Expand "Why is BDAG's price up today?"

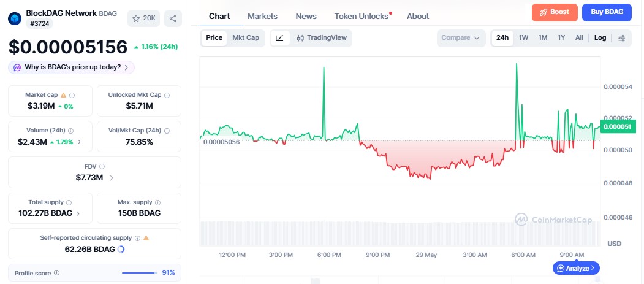(x=72, y=67)
